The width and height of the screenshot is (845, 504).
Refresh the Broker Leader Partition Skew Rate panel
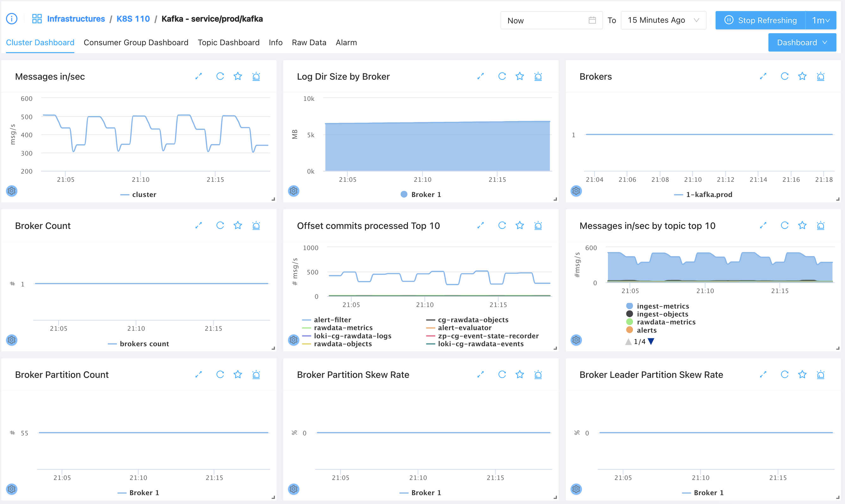pos(785,375)
